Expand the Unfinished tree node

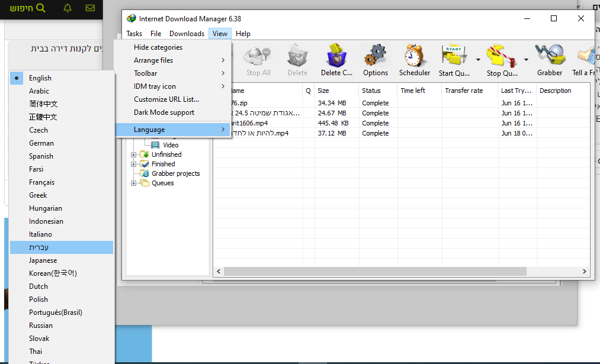click(x=133, y=154)
